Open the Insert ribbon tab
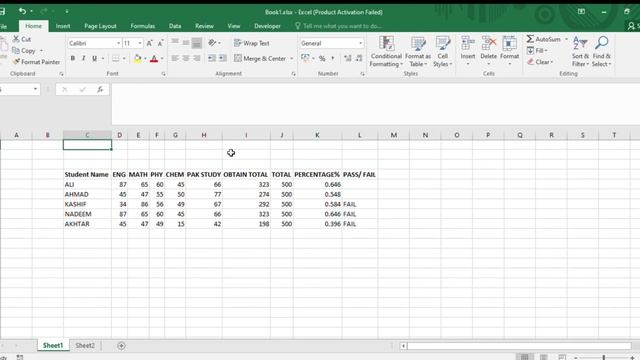Viewport: 640px width, 360px height. coord(63,26)
